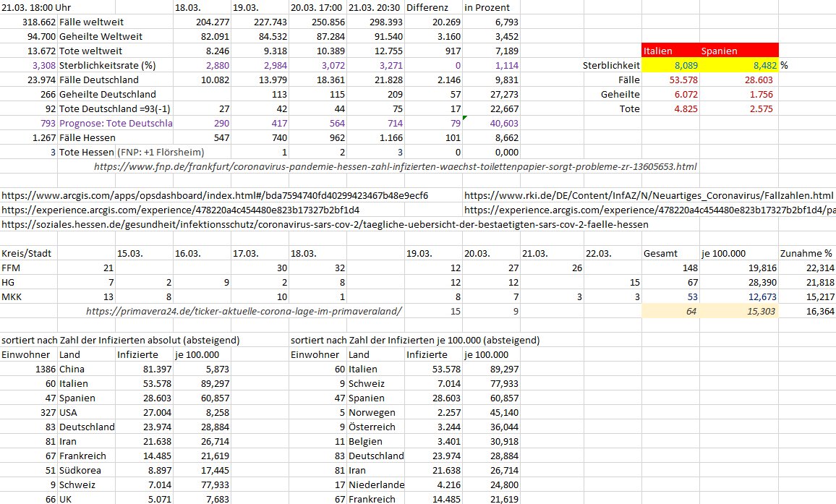
Task: Click the rki.de Fallzahlen link
Action: 648,196
